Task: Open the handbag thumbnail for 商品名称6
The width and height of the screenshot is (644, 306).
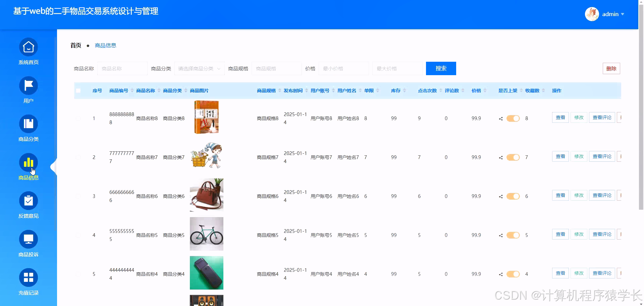Action: click(x=207, y=195)
